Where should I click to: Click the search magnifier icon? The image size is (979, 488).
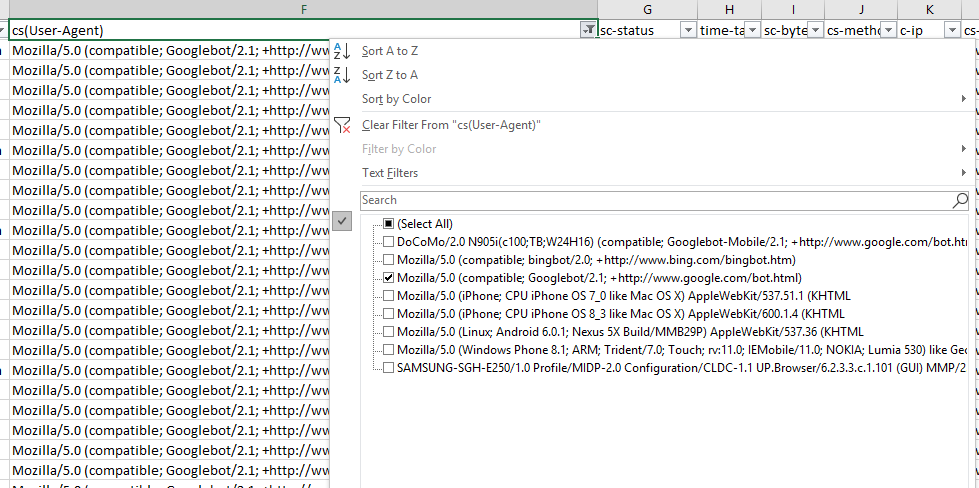tap(960, 200)
